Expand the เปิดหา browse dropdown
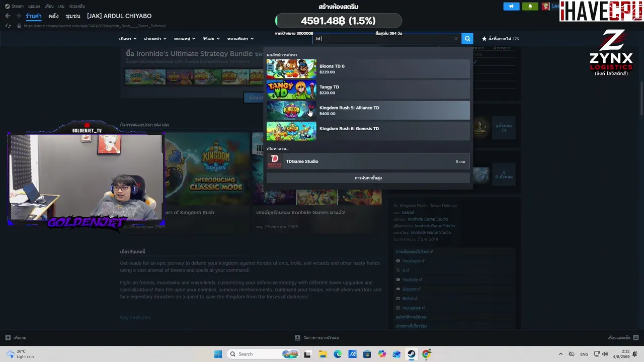 pyautogui.click(x=128, y=39)
